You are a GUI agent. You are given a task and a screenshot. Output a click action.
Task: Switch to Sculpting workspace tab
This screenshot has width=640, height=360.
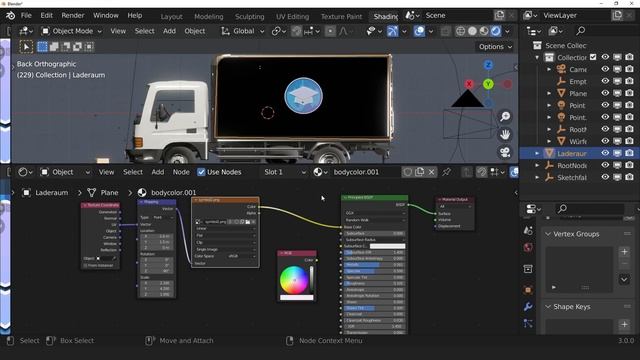[249, 17]
